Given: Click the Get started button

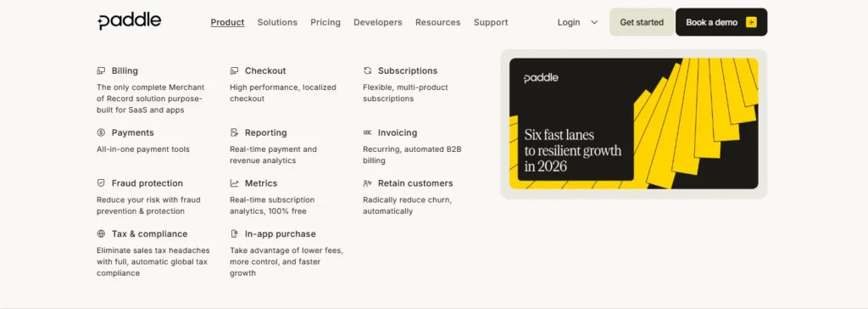Looking at the screenshot, I should pyautogui.click(x=642, y=22).
